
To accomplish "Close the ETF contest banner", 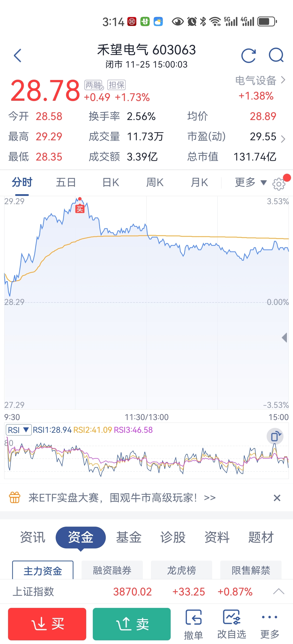I will tap(277, 498).
